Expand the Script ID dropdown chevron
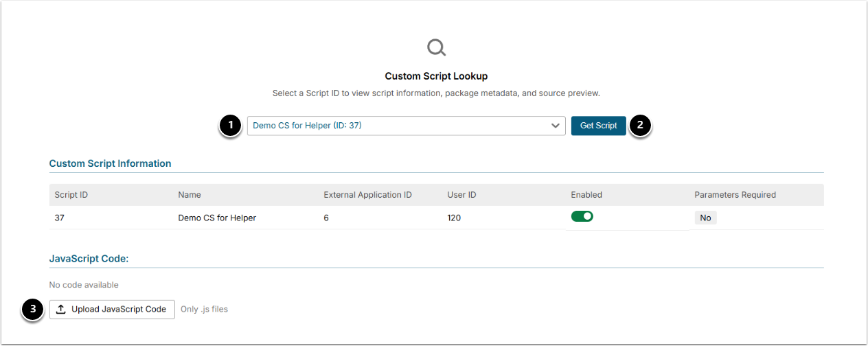Viewport: 868px width, 346px height. click(555, 126)
